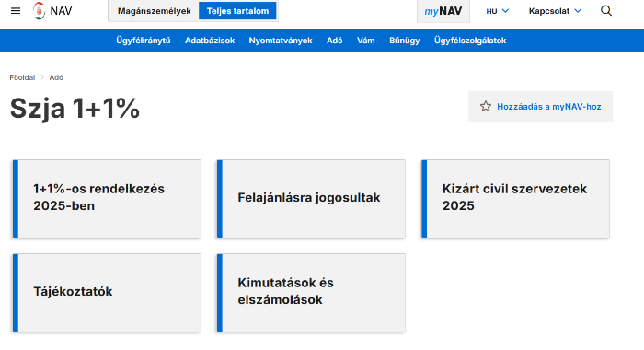Switch to Teljes tartalom view
644x350 pixels.
click(237, 11)
